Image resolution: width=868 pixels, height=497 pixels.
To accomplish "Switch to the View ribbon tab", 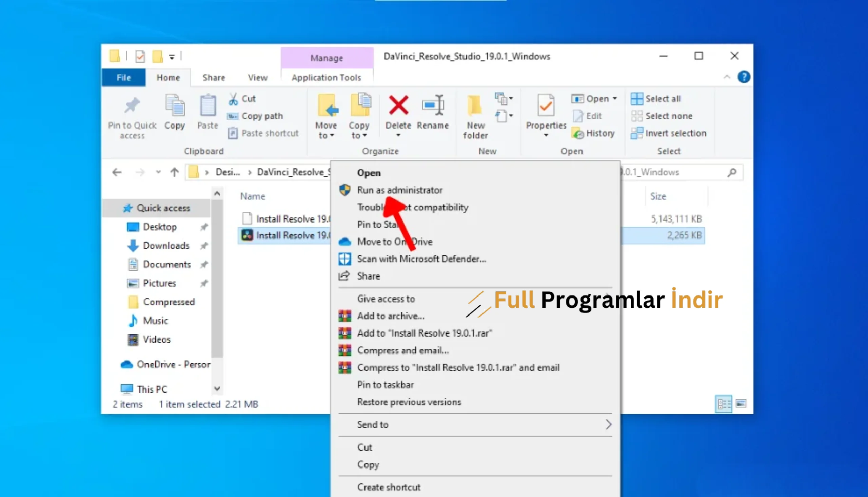I will tap(257, 78).
